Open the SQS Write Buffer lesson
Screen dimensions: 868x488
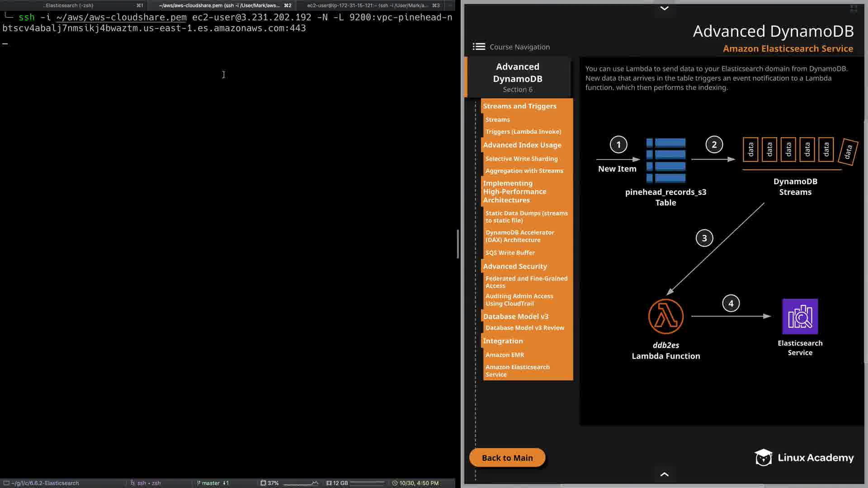510,253
